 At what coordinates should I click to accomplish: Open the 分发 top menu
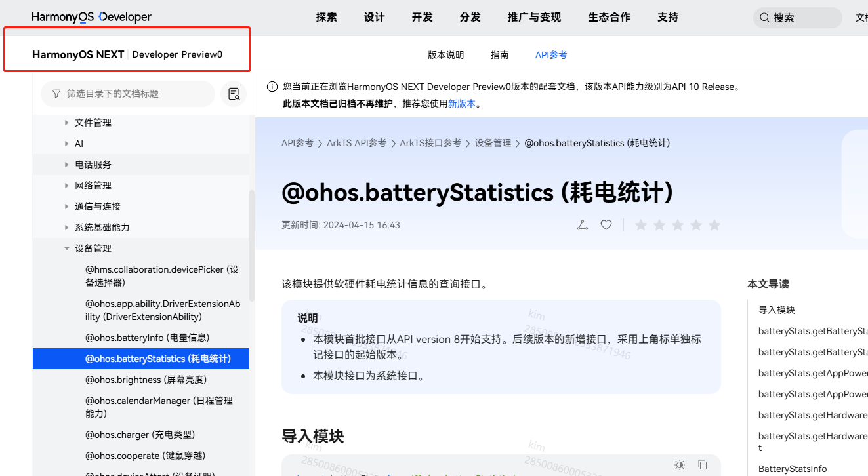tap(470, 18)
